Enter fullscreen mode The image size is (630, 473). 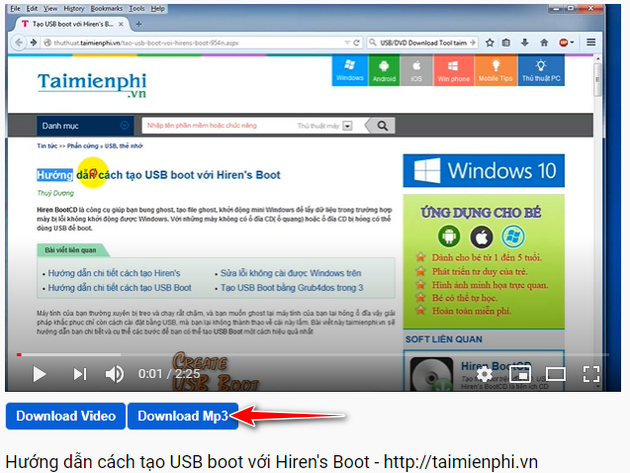click(591, 374)
